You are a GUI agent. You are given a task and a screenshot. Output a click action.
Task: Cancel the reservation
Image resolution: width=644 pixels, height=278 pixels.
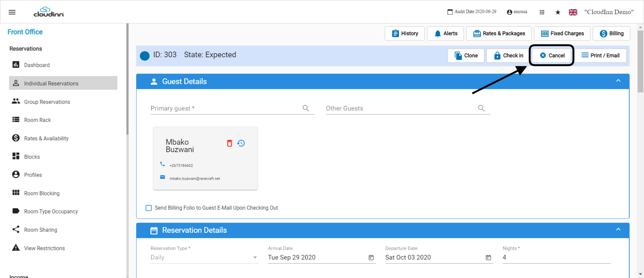coord(552,55)
